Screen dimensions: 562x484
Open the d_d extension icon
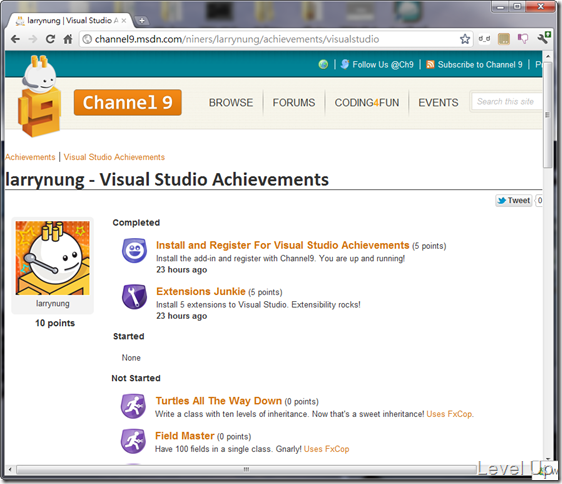pyautogui.click(x=484, y=39)
